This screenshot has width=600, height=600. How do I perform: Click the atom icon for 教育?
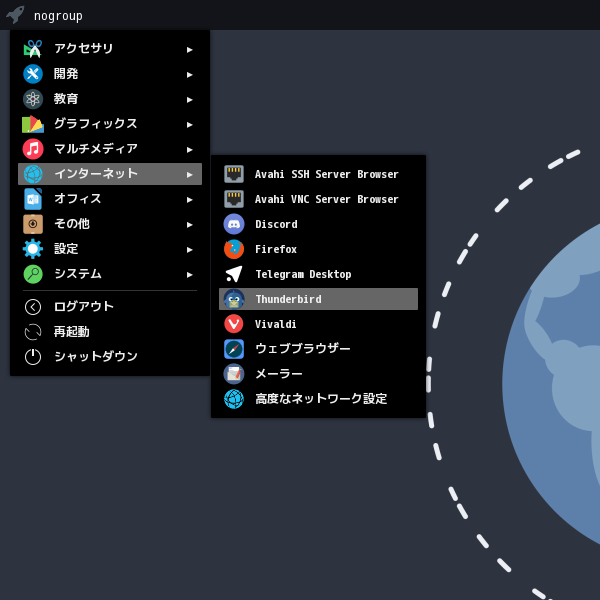(x=33, y=99)
